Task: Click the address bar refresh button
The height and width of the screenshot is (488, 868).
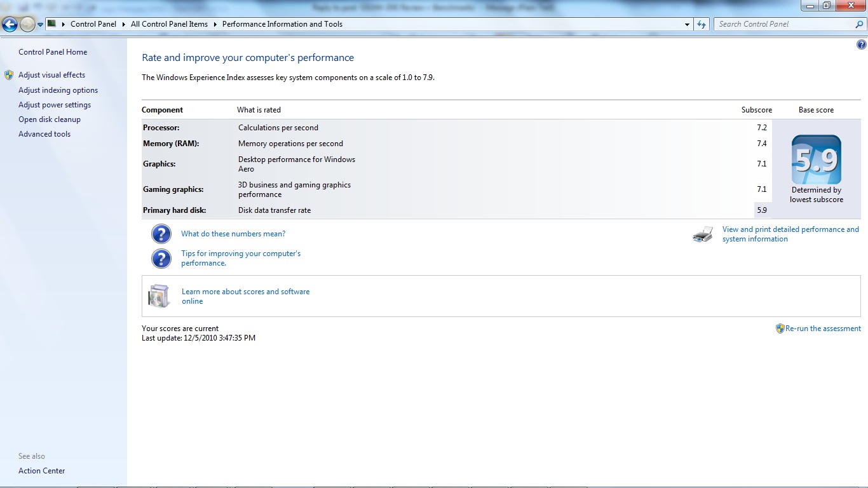Action: (x=702, y=24)
